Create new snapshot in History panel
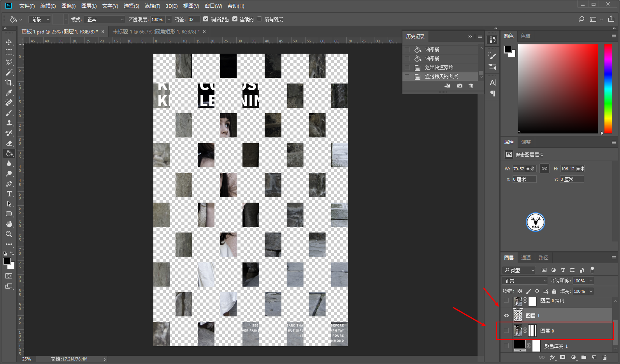 (x=460, y=86)
